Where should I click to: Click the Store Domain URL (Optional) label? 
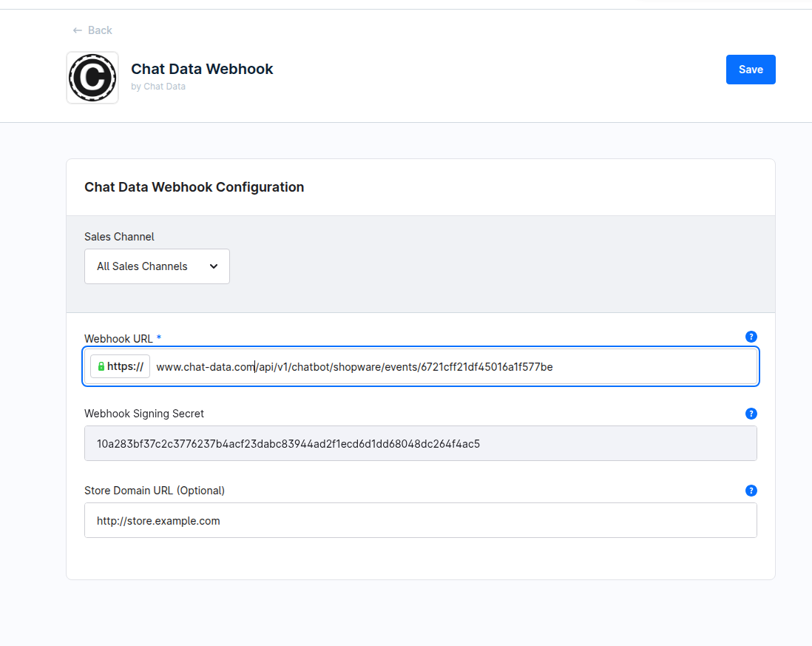154,491
